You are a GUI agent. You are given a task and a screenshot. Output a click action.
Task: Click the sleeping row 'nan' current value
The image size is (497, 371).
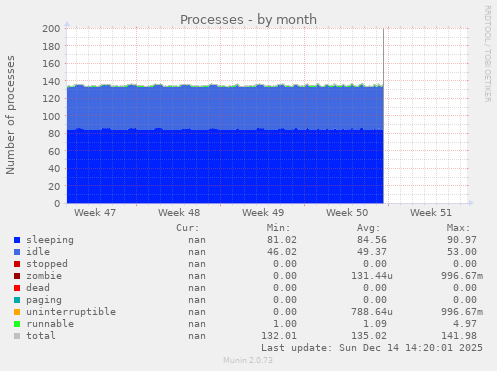coord(197,240)
